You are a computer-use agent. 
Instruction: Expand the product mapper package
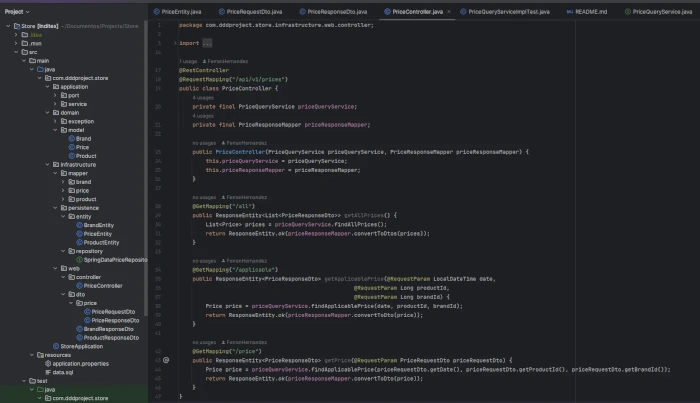(x=63, y=199)
